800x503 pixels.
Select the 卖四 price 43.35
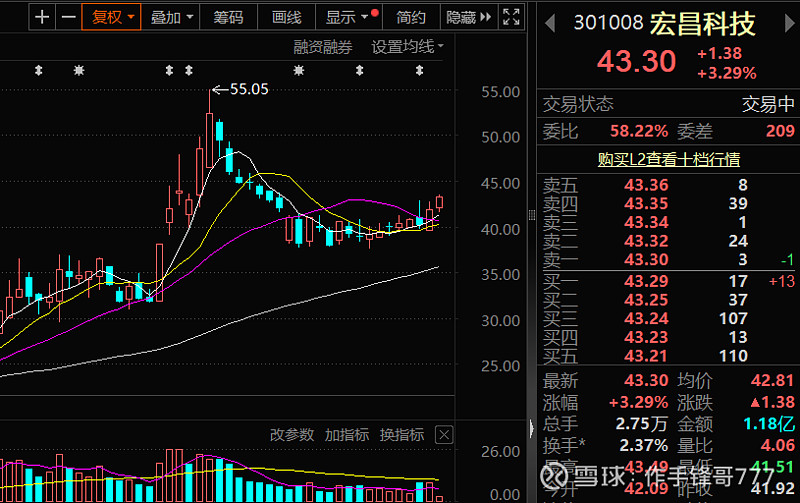646,204
